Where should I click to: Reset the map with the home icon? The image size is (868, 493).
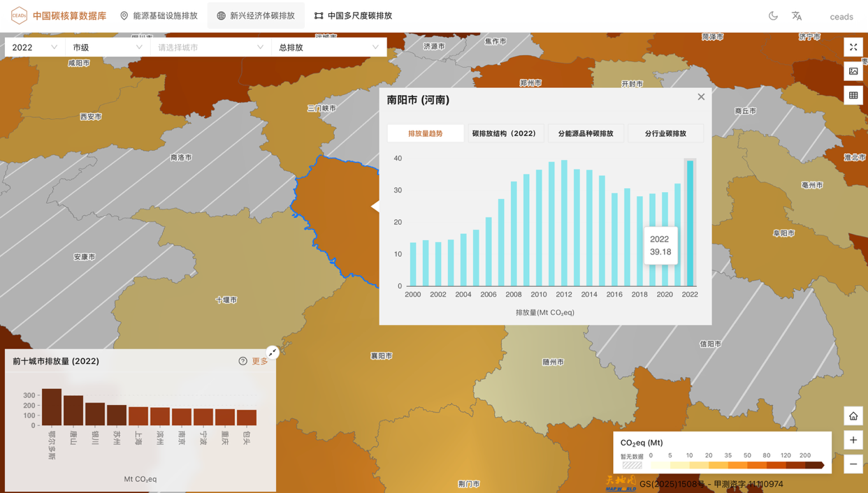click(853, 416)
